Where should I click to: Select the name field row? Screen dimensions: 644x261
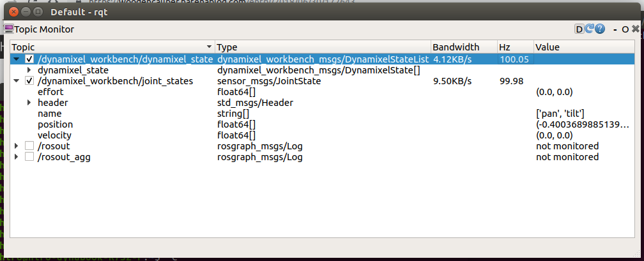(x=322, y=114)
